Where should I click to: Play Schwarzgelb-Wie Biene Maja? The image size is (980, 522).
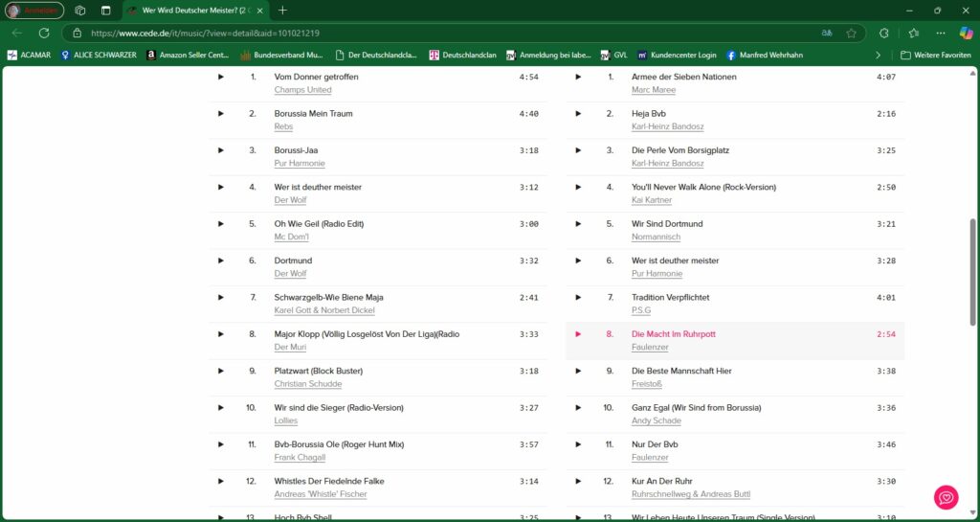click(x=221, y=298)
